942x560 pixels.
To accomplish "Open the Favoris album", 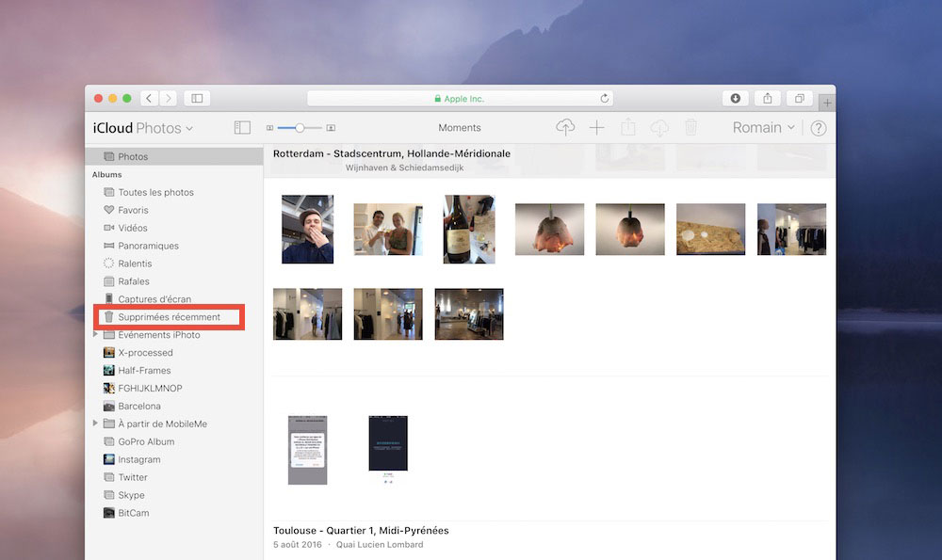I will click(x=133, y=210).
